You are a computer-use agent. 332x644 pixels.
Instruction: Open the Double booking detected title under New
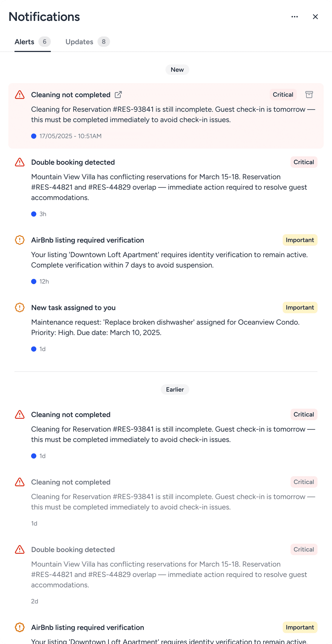click(73, 162)
